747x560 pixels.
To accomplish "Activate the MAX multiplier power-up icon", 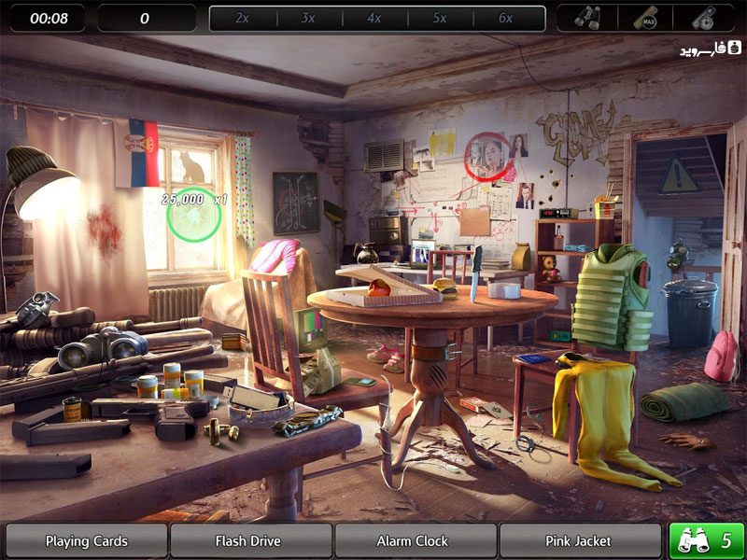I will [x=645, y=18].
